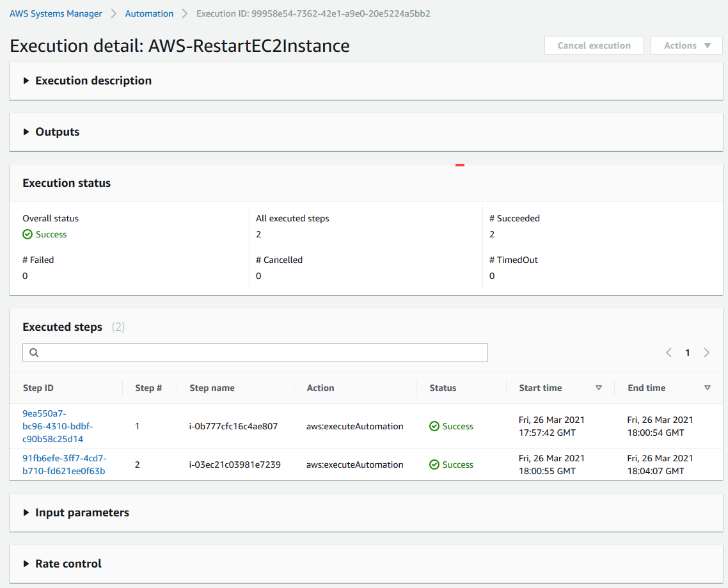This screenshot has height=588, width=728.
Task: Select step name i-03ec21c03981e7239
Action: point(235,465)
